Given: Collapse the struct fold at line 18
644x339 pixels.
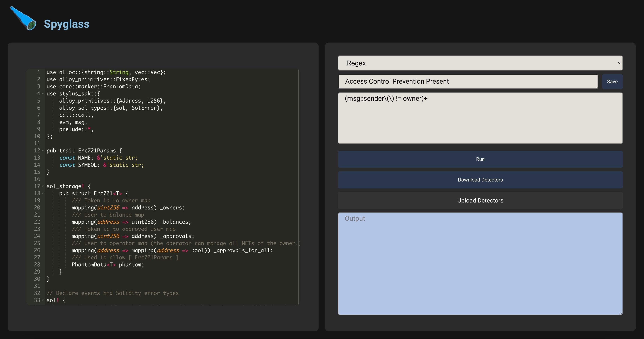Looking at the screenshot, I should [x=43, y=193].
